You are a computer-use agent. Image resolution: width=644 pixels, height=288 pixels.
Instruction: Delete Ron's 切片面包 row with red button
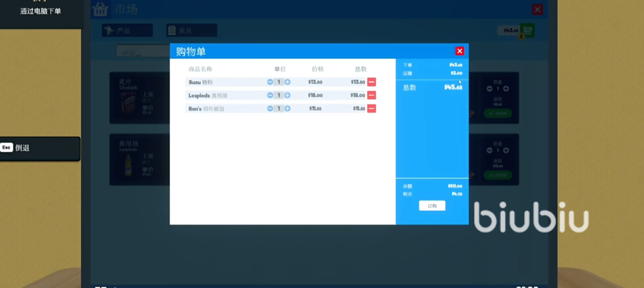(x=371, y=109)
